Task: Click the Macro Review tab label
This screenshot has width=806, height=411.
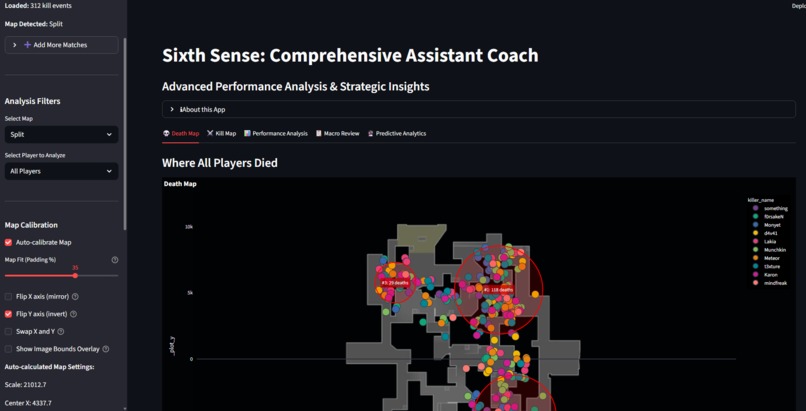Action: point(337,134)
